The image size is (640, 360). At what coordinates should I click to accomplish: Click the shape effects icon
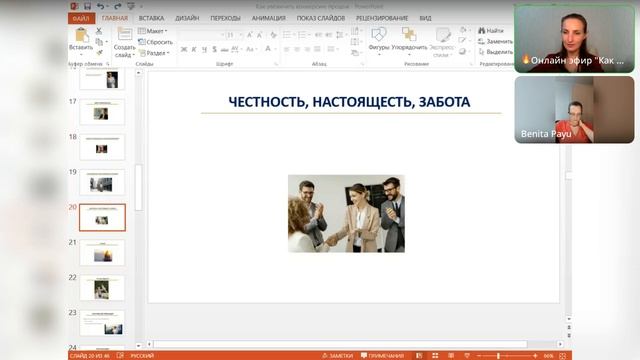click(463, 51)
